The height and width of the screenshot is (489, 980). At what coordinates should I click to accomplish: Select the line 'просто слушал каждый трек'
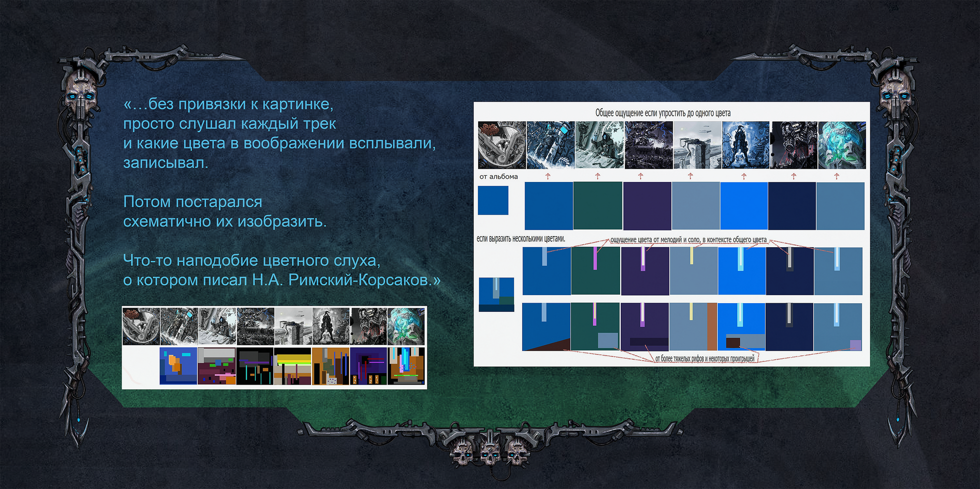pos(230,124)
